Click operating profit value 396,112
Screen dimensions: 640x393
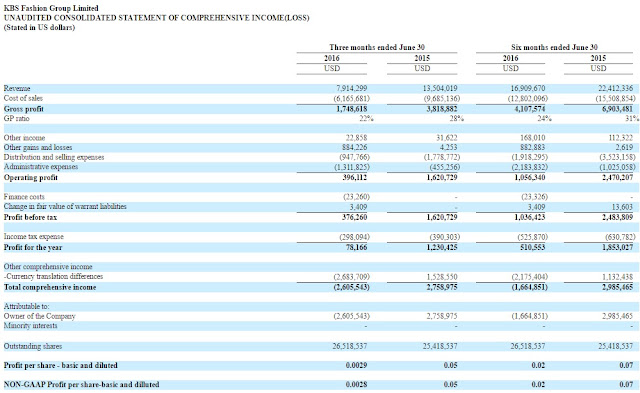(x=355, y=178)
